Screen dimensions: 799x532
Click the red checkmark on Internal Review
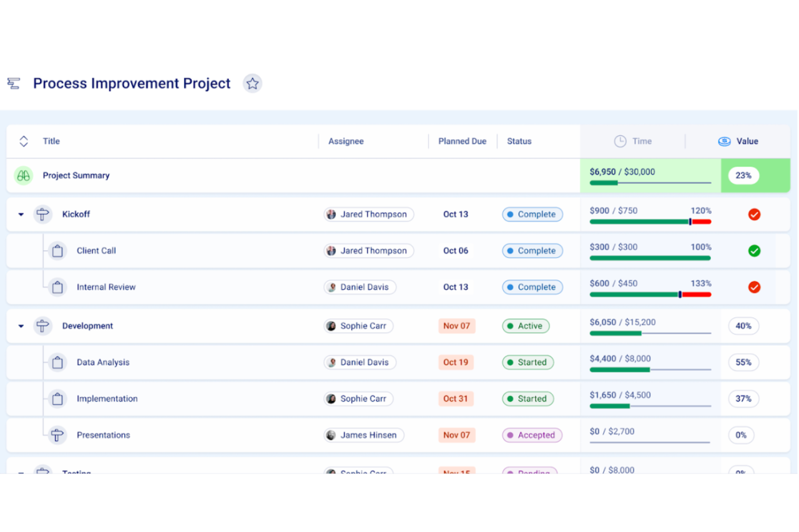pos(754,288)
